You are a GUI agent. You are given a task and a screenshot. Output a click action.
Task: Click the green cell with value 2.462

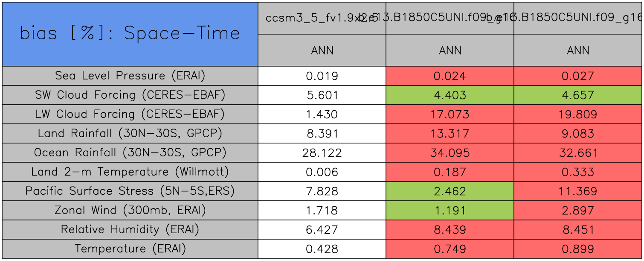(x=450, y=191)
